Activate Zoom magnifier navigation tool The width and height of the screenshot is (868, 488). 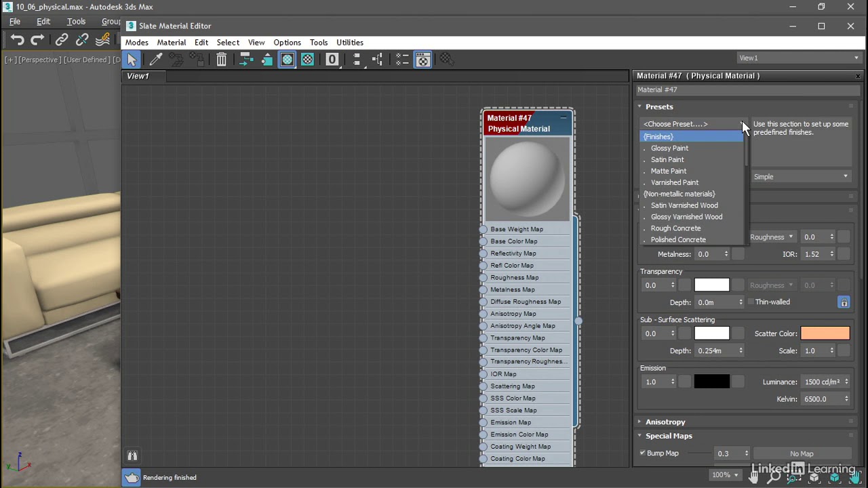point(774,477)
